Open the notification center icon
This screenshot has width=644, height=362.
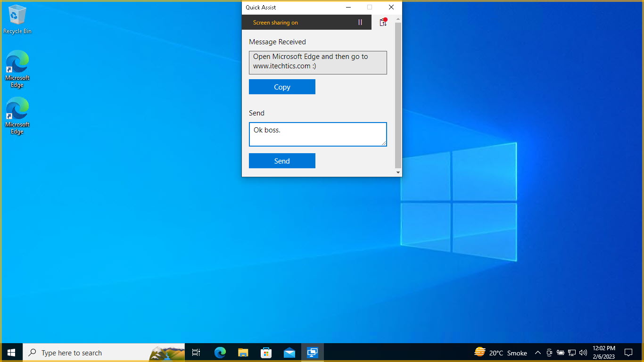pyautogui.click(x=628, y=353)
